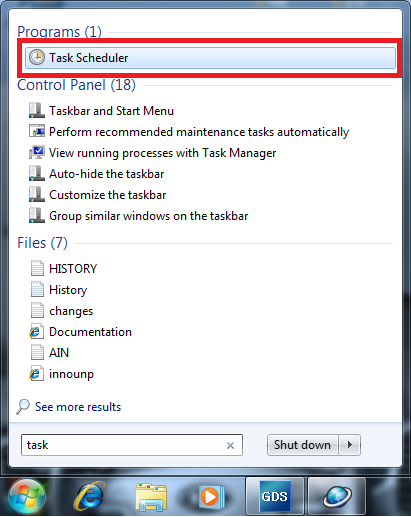Open Task Scheduler program result
Image resolution: width=411 pixels, height=517 pixels.
point(210,58)
